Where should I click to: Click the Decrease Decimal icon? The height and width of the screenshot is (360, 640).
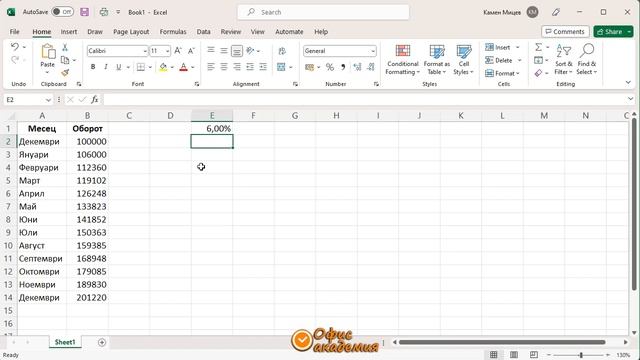[x=371, y=67]
